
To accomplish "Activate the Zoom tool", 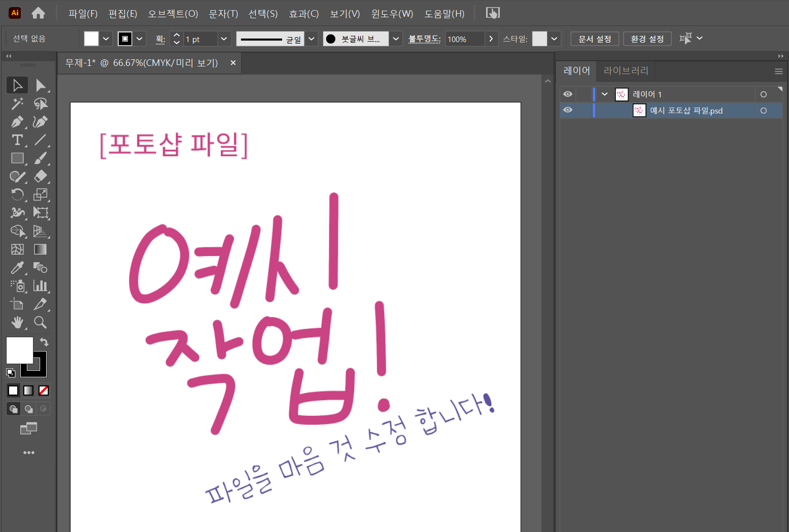I will coord(41,323).
